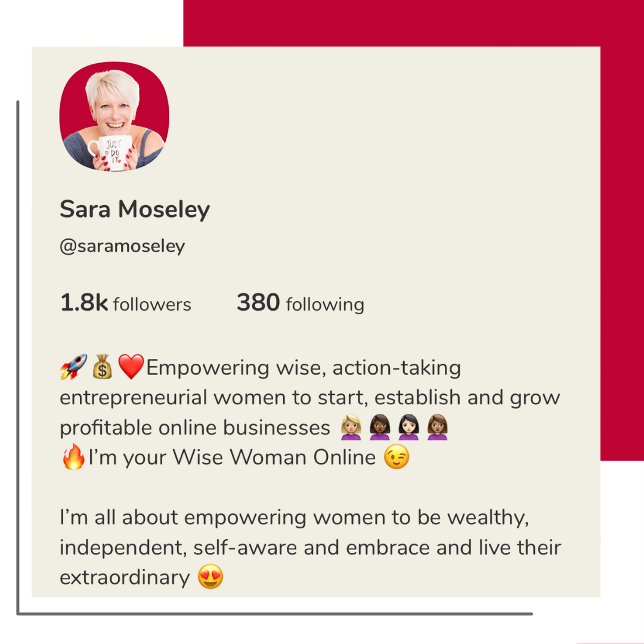This screenshot has height=644, width=644.
Task: Click the Sara Moseley display name
Action: pyautogui.click(x=135, y=209)
